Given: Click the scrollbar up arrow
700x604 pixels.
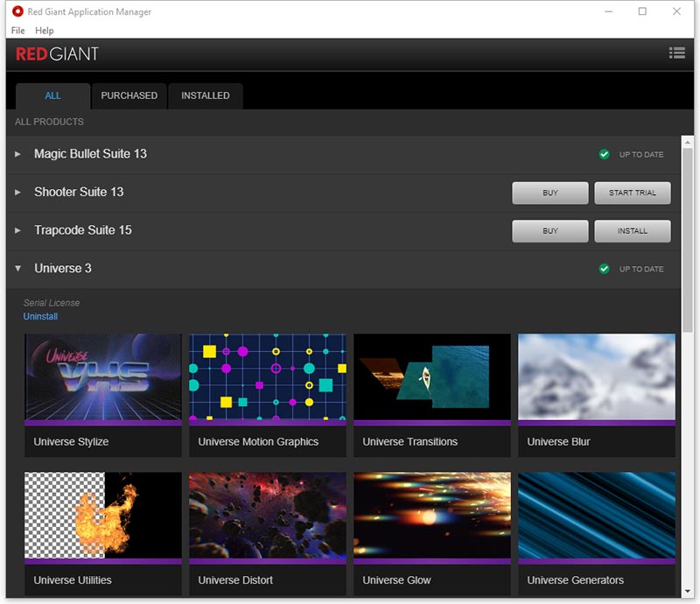Looking at the screenshot, I should point(687,142).
